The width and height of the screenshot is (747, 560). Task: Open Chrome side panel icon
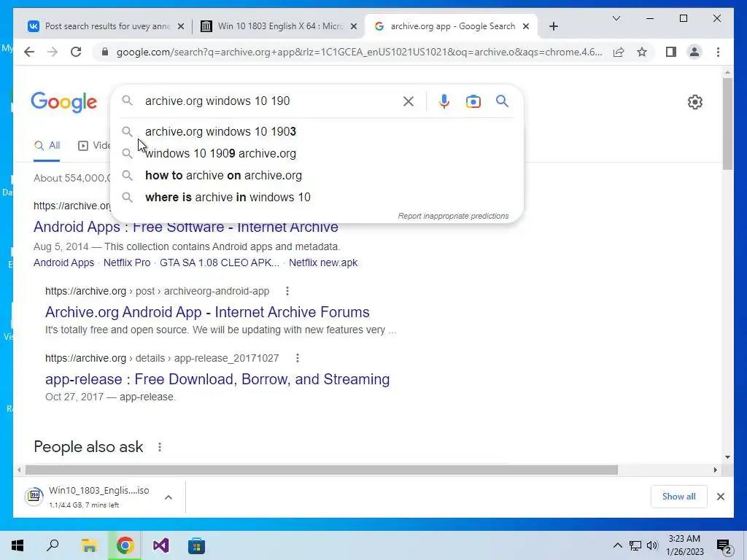point(671,52)
